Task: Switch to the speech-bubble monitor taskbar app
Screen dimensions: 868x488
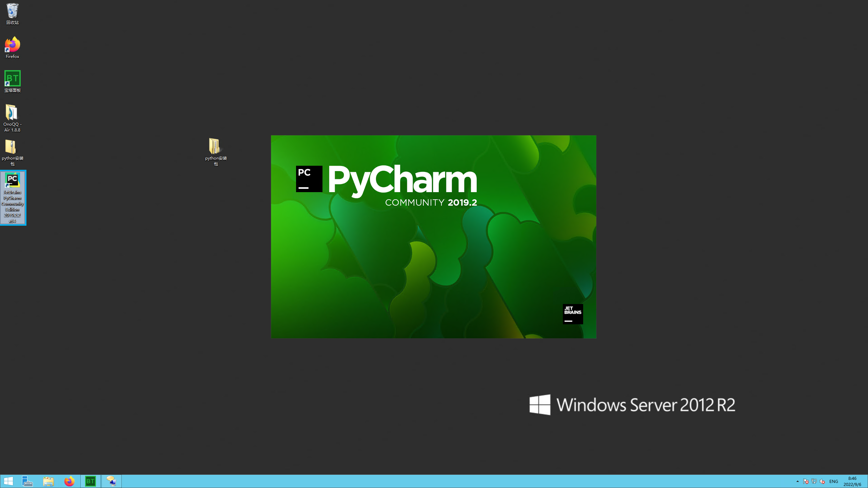Action: pos(112,481)
